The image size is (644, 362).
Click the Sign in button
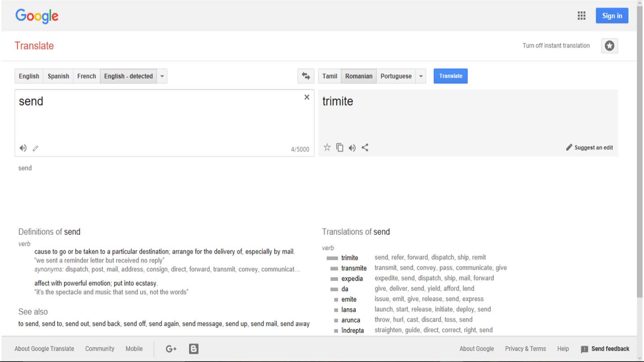click(612, 16)
